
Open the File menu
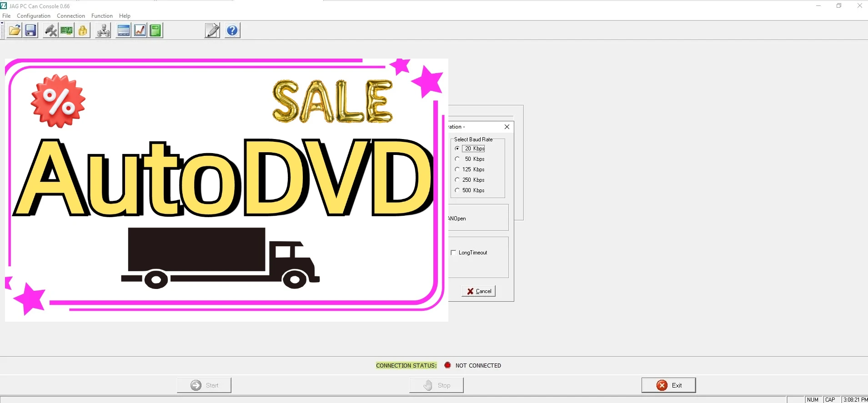click(6, 16)
